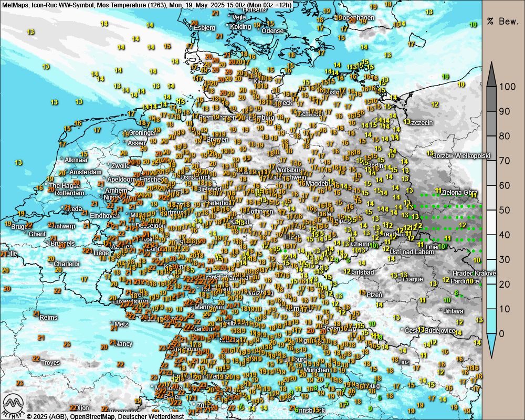Select the Jihlava city marker
525x420 pixels.
click(x=440, y=311)
